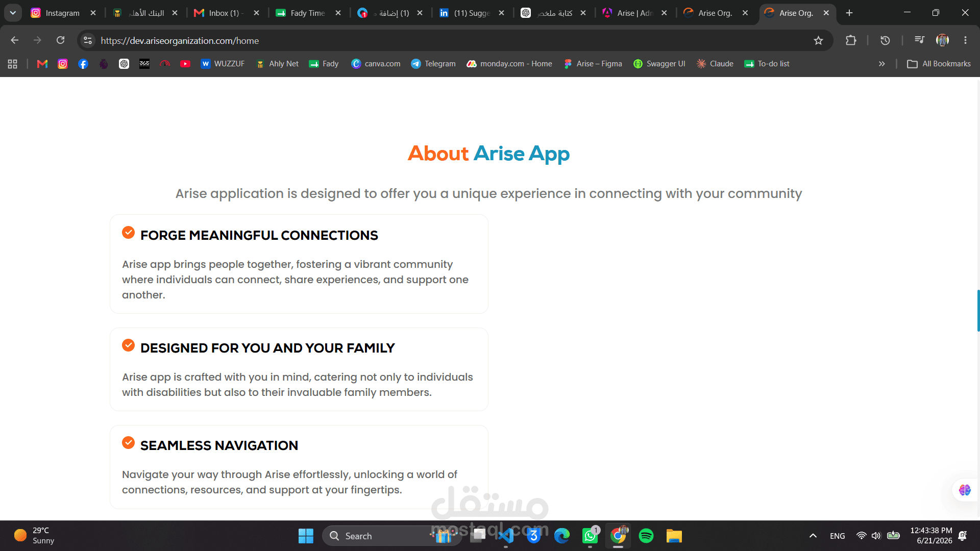The height and width of the screenshot is (551, 980).
Task: Close the Arise | Adm tab
Action: pos(664,13)
